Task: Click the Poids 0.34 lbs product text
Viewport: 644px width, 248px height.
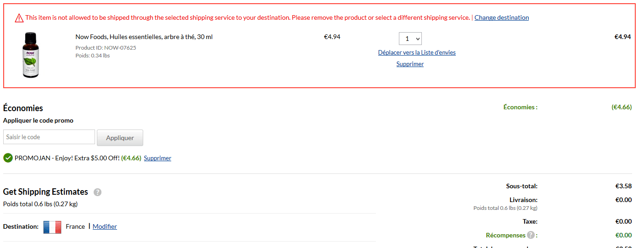Action: pyautogui.click(x=92, y=56)
